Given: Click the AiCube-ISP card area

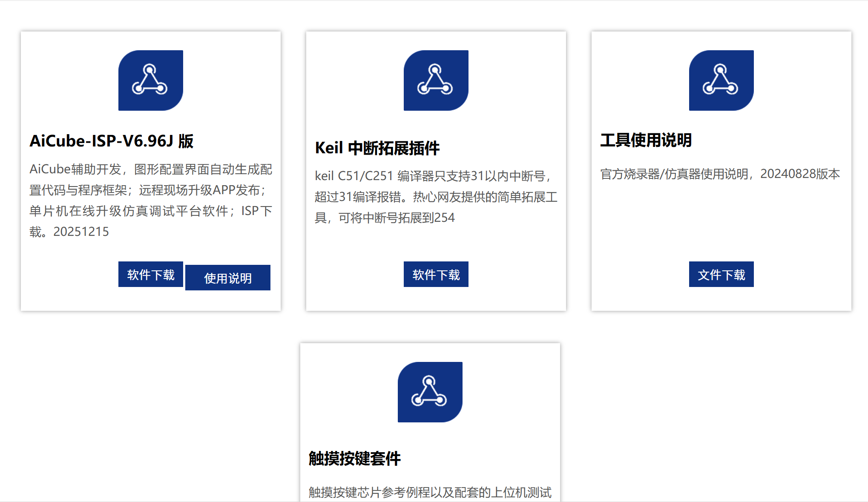Looking at the screenshot, I should tap(150, 170).
